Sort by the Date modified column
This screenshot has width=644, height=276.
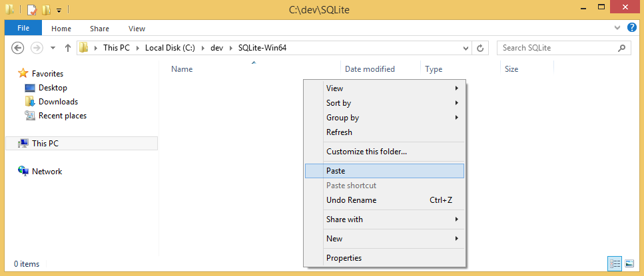(x=370, y=69)
